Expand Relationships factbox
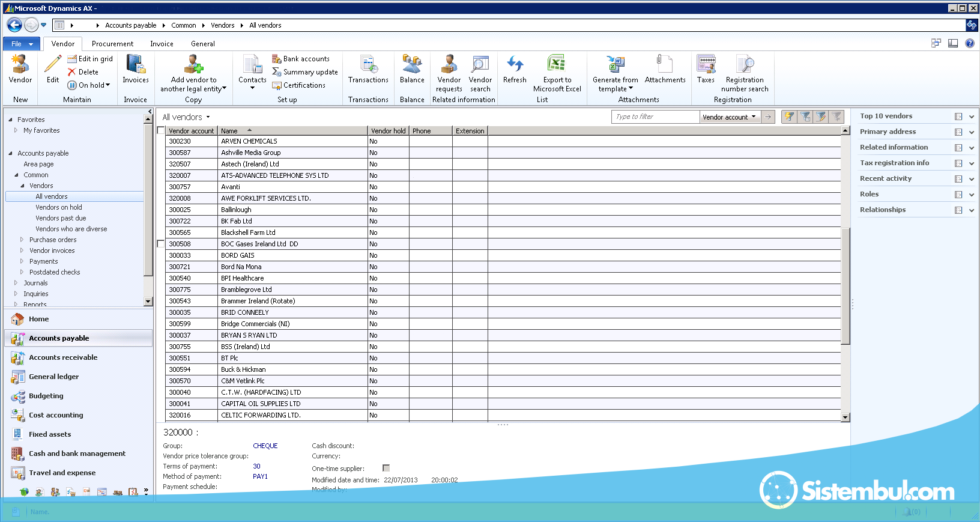The width and height of the screenshot is (980, 522). click(971, 210)
